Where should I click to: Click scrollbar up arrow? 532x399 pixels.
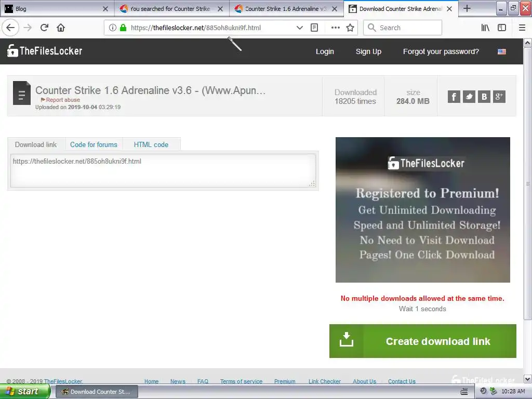point(528,43)
